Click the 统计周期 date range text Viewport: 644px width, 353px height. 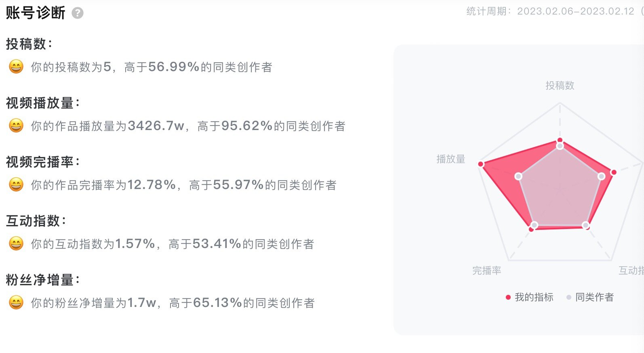551,11
